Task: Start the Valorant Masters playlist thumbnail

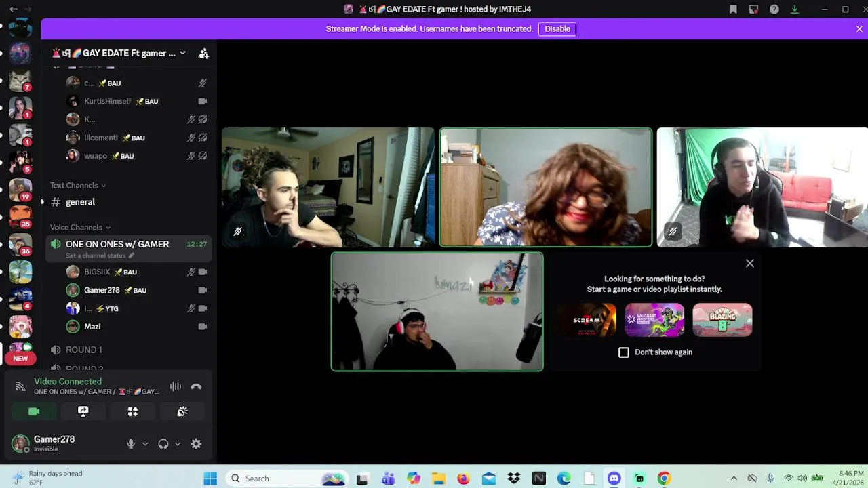Action: tap(654, 320)
